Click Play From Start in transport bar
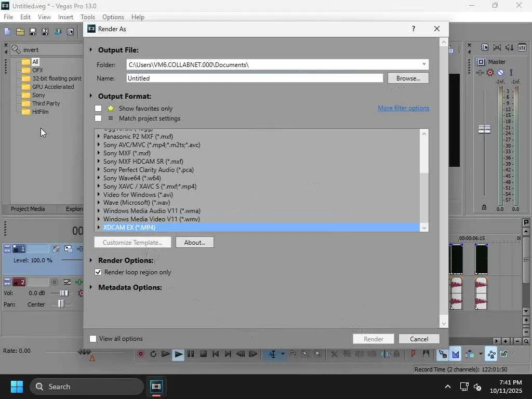 [x=166, y=354]
